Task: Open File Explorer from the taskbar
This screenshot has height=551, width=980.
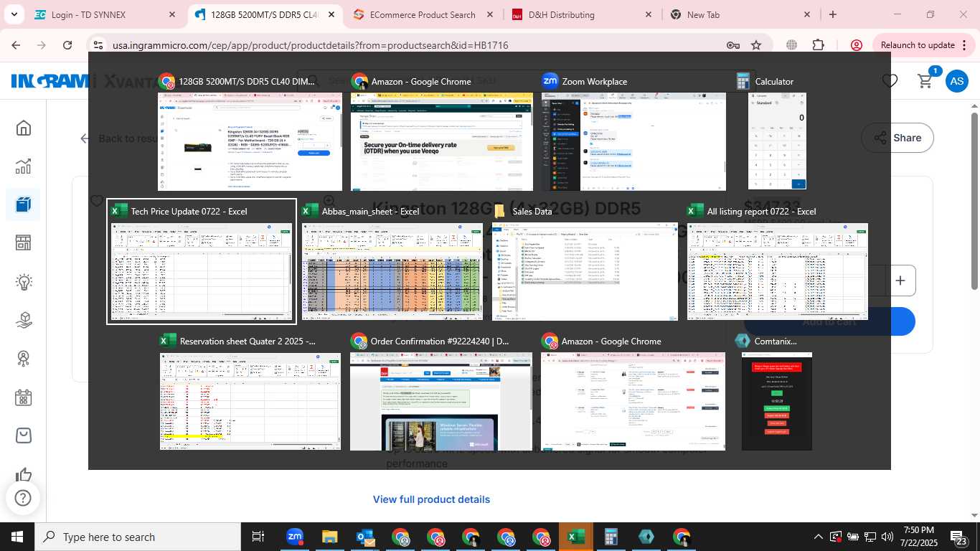Action: tap(329, 537)
